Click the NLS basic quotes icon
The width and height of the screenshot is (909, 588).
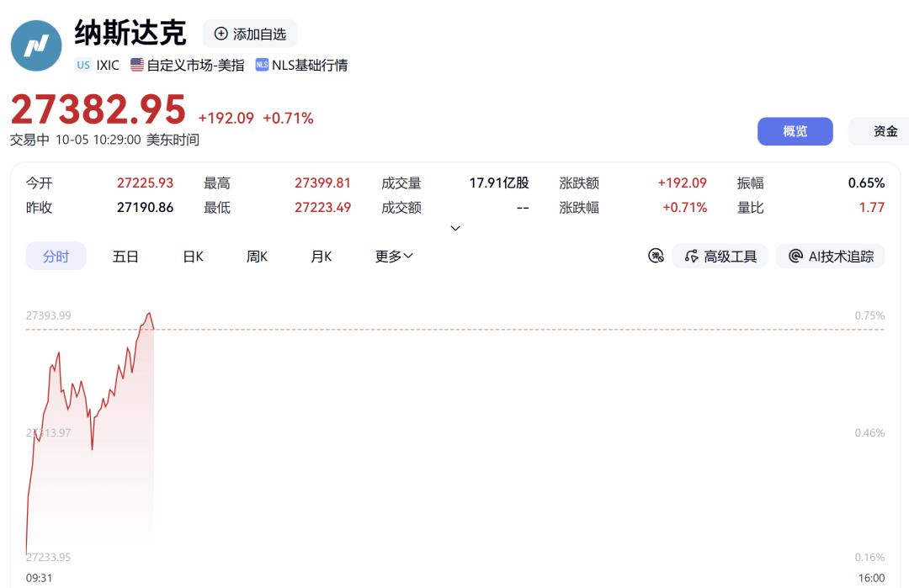(262, 65)
